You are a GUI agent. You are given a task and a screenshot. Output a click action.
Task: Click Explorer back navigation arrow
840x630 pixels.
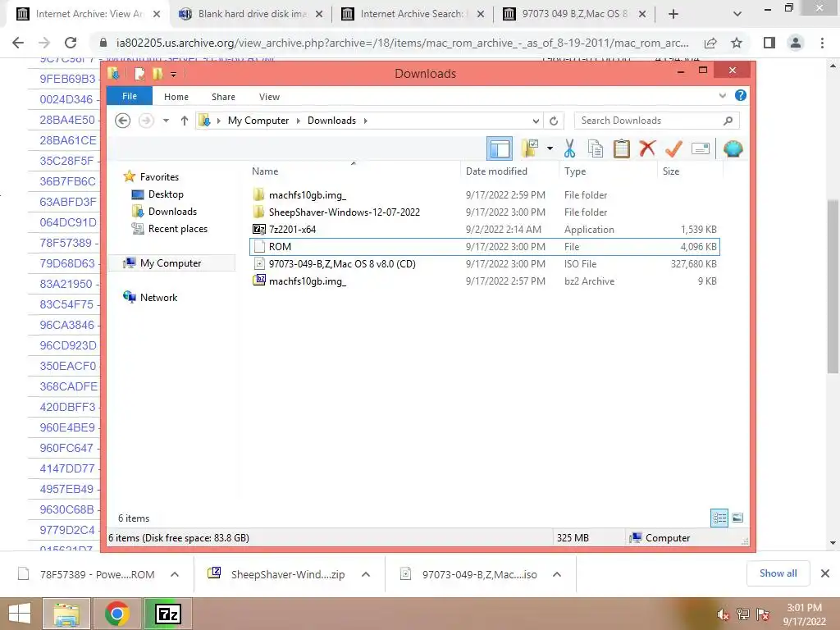pyautogui.click(x=123, y=121)
